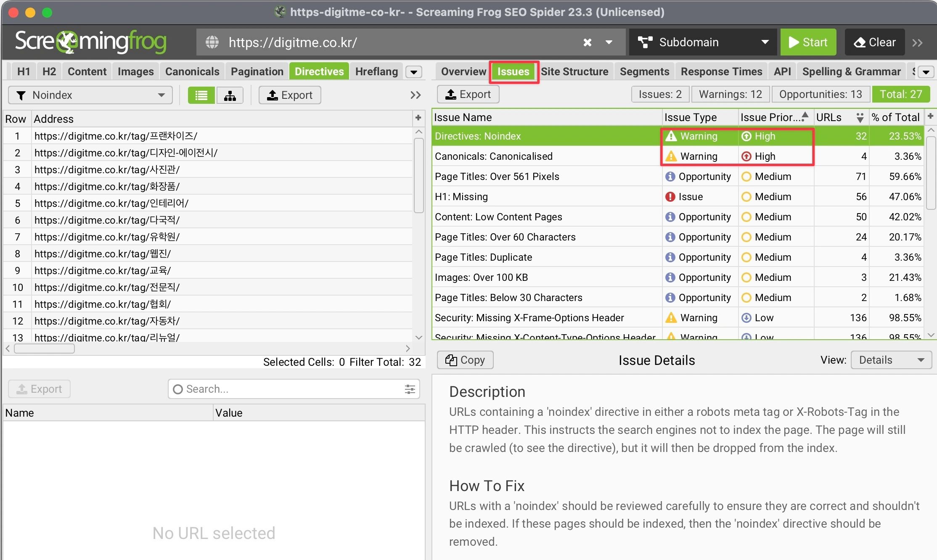Export the issues list
The image size is (937, 560).
click(468, 94)
